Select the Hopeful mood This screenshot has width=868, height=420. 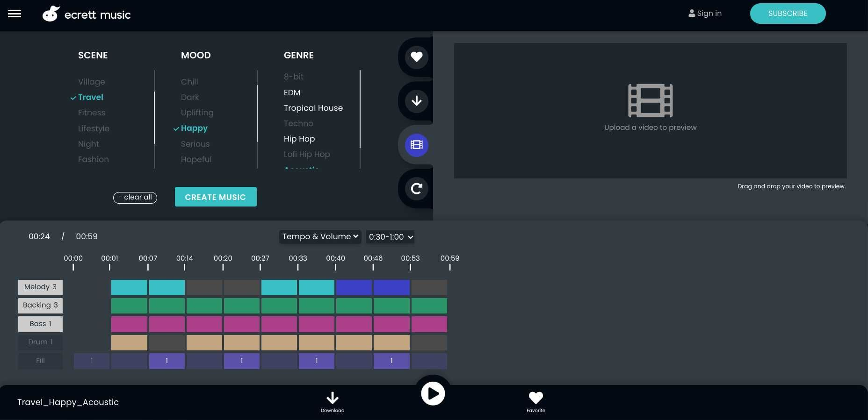[x=196, y=159]
